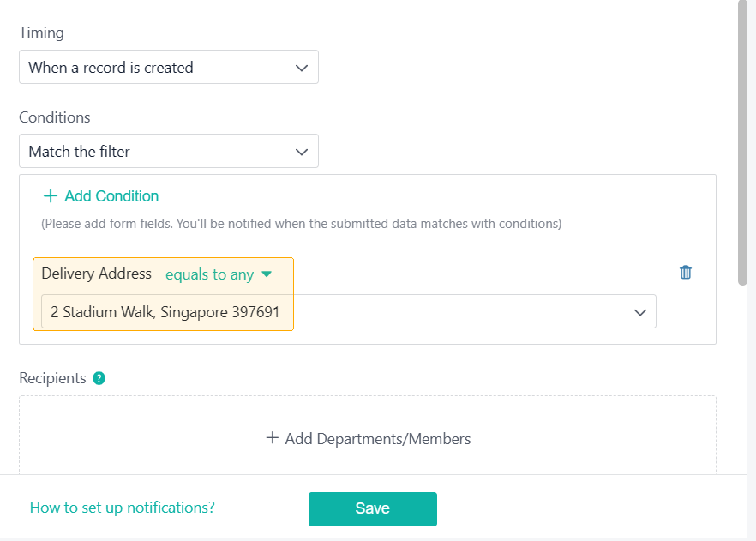Click the Recipients help question mark icon
Screen dimensions: 756x541
click(x=99, y=378)
